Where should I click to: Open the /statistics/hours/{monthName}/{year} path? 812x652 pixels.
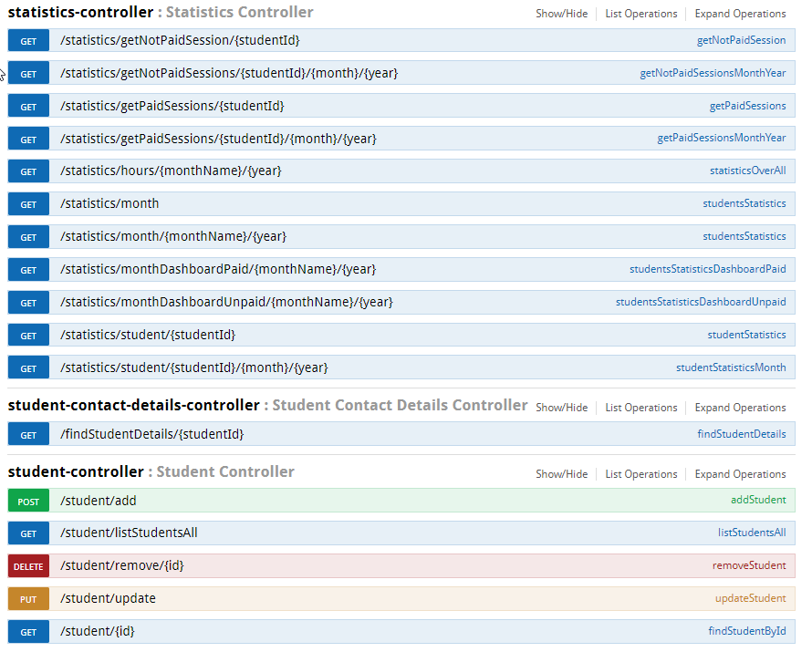171,171
